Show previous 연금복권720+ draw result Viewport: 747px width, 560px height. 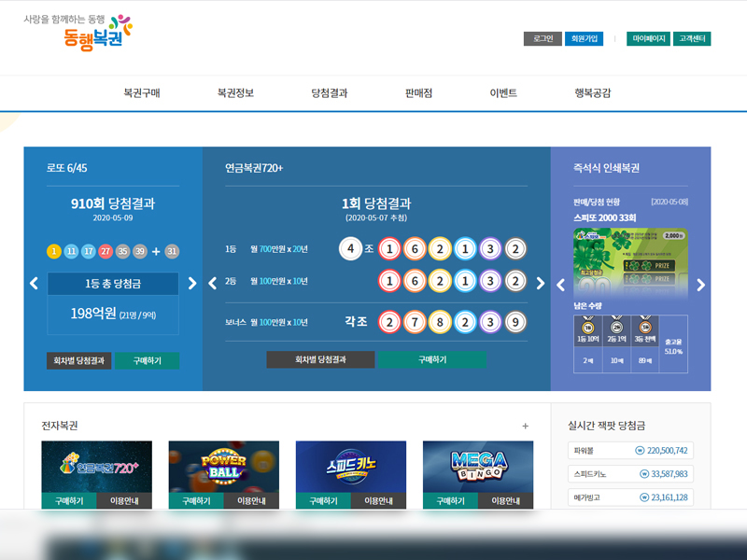coord(213,284)
